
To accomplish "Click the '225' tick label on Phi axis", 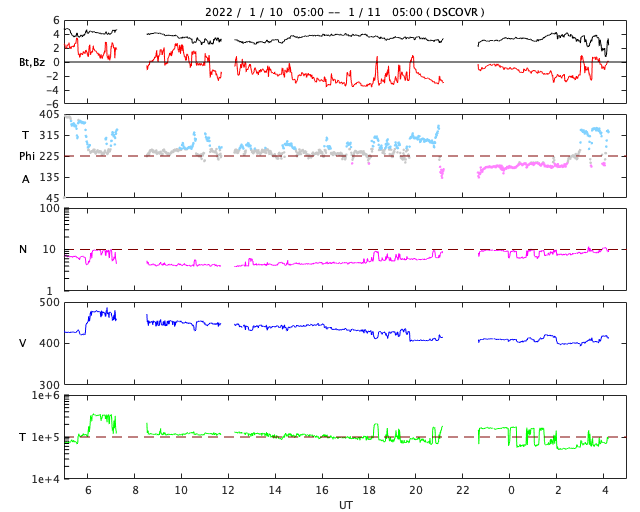I will 49,156.
